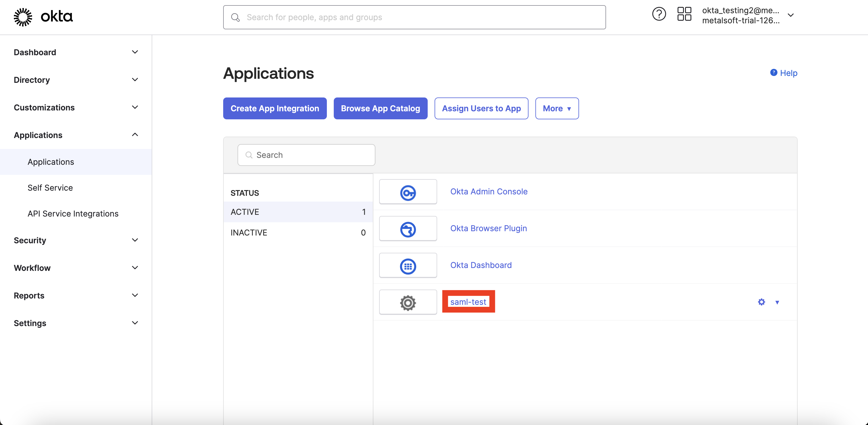Screen dimensions: 868x425
Task: Go to Self Service menu item
Action: [x=50, y=188]
